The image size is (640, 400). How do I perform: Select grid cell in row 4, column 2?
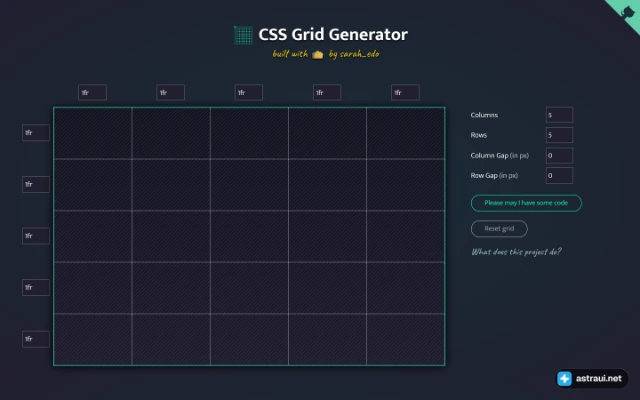click(171, 288)
